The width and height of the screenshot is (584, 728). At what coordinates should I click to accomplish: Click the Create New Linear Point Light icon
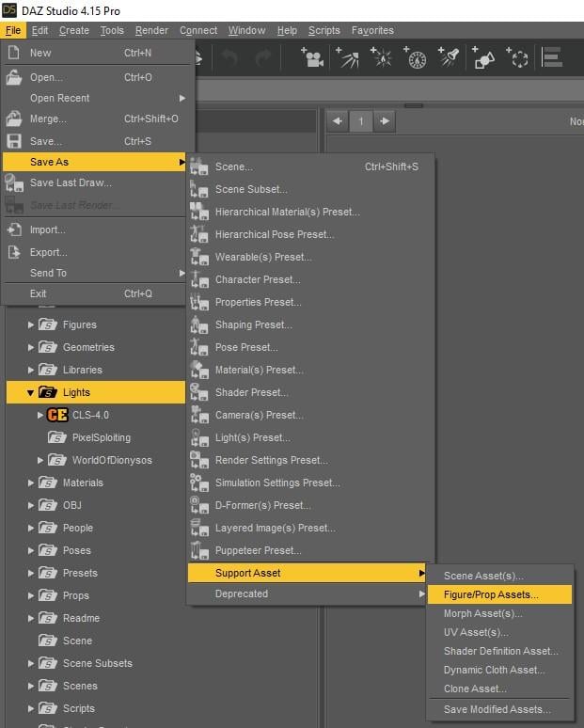[x=415, y=58]
